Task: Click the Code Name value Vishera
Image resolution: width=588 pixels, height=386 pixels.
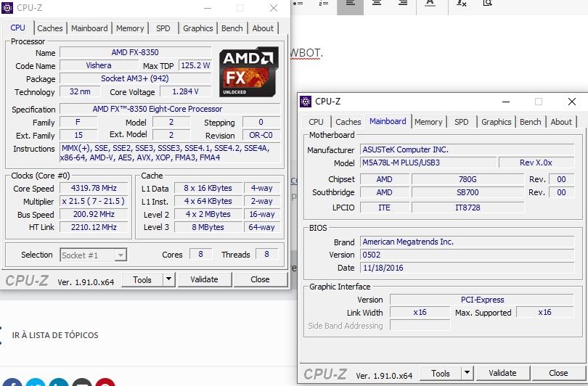Action: 99,65
